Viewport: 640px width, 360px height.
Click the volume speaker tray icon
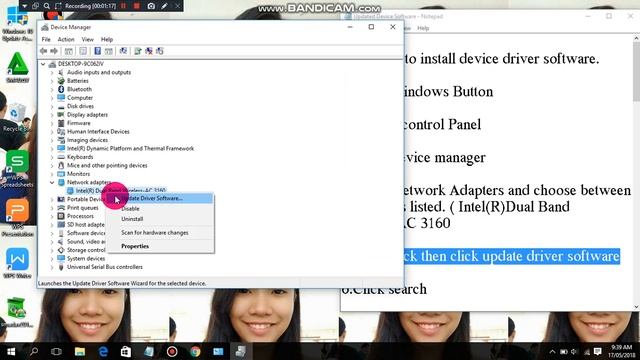click(x=574, y=352)
